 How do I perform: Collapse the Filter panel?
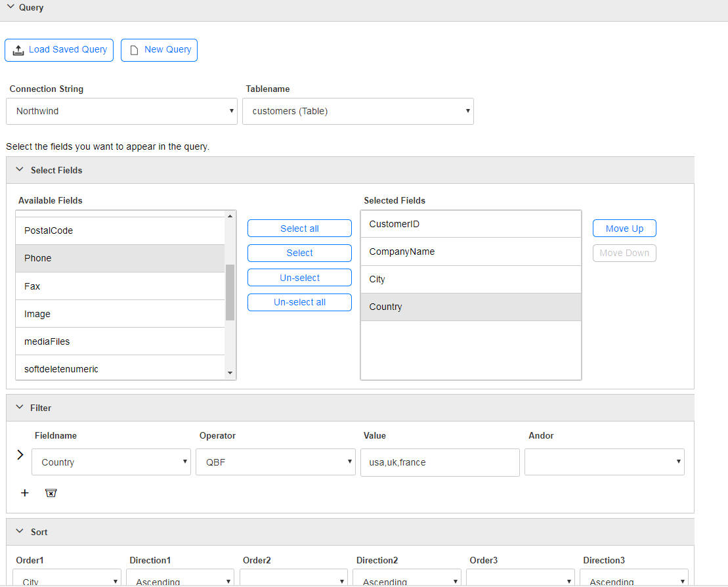(x=20, y=407)
